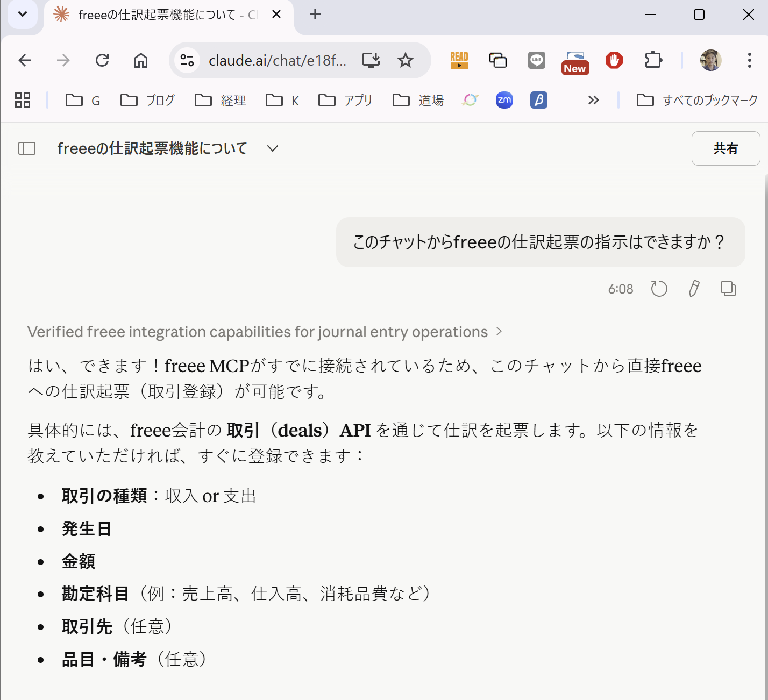The height and width of the screenshot is (700, 768).
Task: Open the LINE extension icon
Action: click(536, 60)
